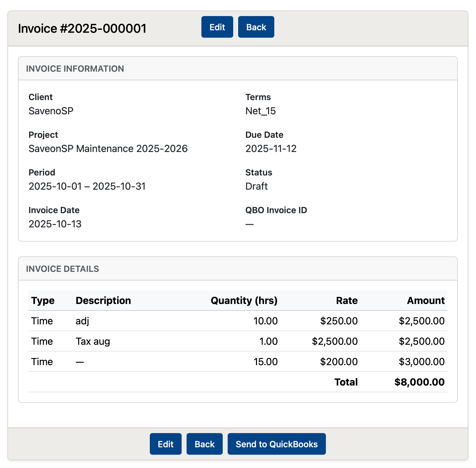Click the top Back button

pyautogui.click(x=256, y=27)
